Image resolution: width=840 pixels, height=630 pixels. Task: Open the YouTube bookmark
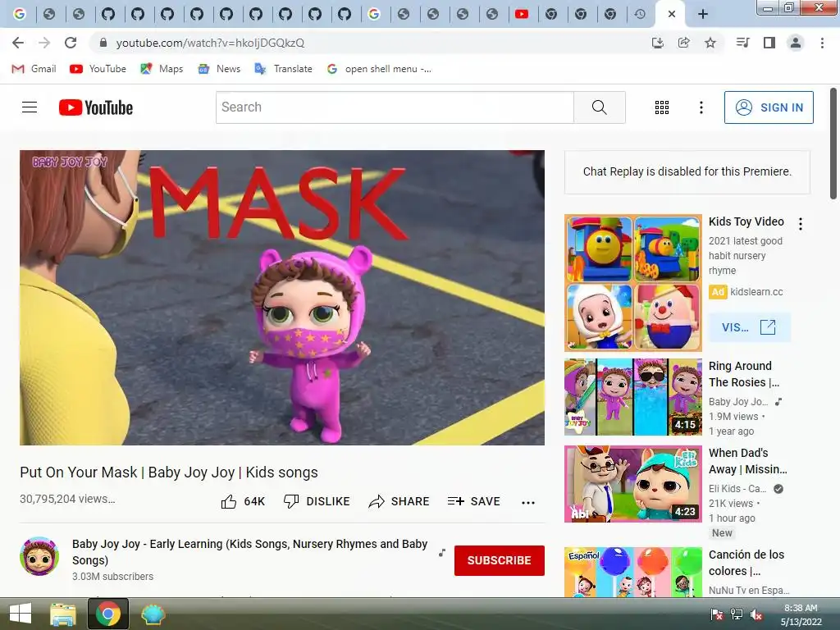point(98,69)
